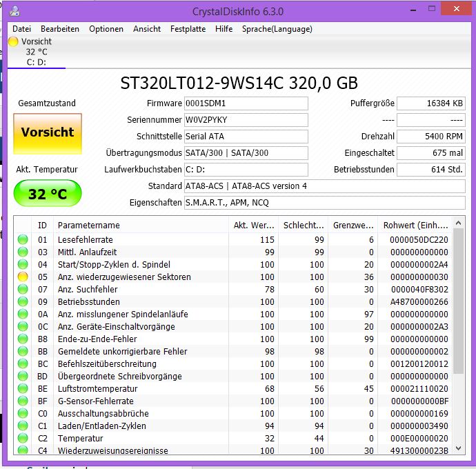Click the Eigenschaften field S.M.A.R.T., APM, NCQ
This screenshot has height=469, width=476.
[x=324, y=203]
